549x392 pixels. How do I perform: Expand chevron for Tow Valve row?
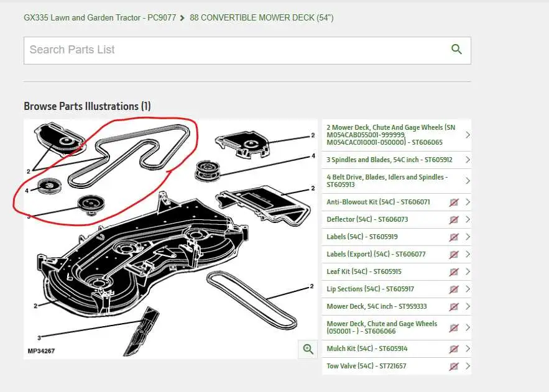pos(468,366)
